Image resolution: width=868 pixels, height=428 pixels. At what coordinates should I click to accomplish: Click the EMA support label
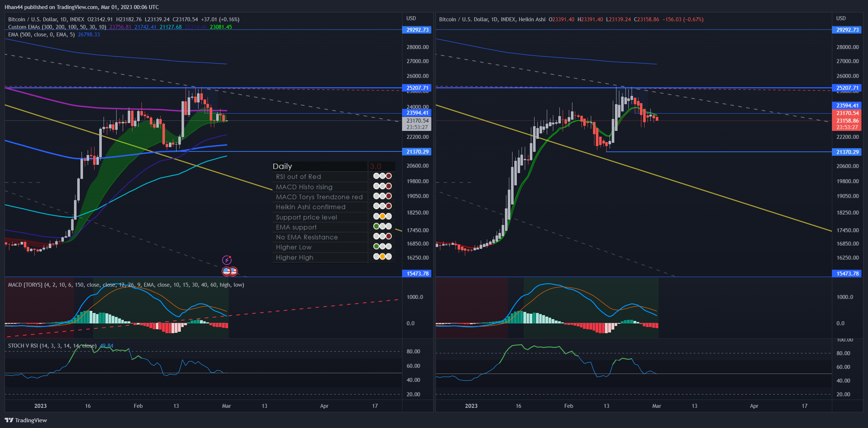[x=296, y=227]
